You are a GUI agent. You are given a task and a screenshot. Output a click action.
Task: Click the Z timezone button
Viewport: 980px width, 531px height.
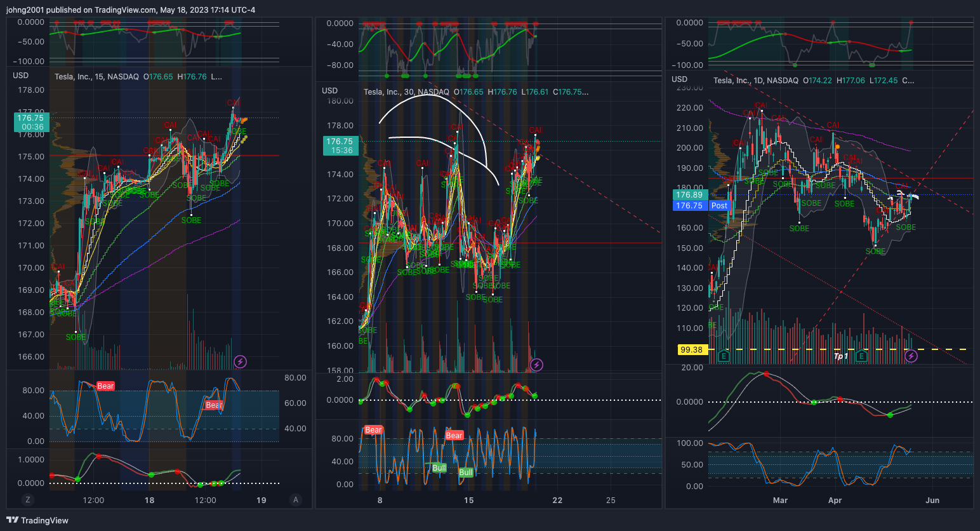point(27,500)
